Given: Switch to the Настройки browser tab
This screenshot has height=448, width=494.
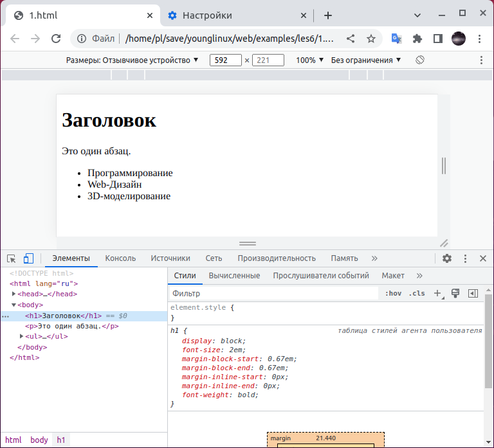Looking at the screenshot, I should pyautogui.click(x=237, y=15).
